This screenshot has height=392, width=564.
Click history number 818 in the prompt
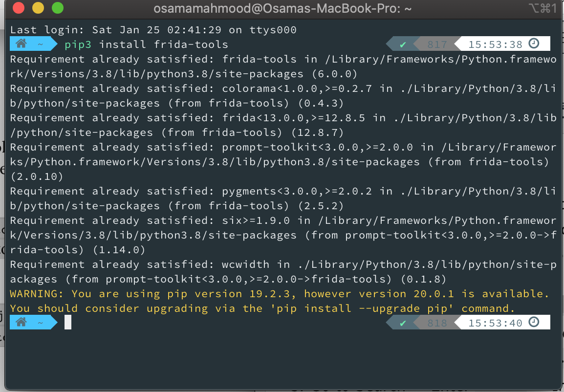tap(437, 323)
